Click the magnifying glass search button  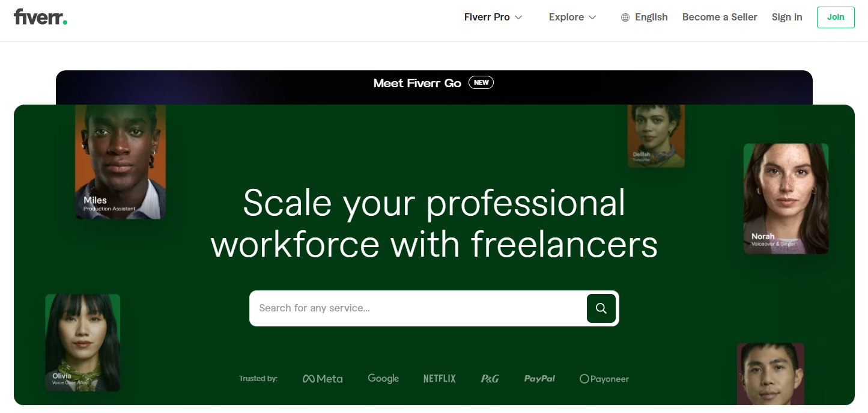[601, 308]
